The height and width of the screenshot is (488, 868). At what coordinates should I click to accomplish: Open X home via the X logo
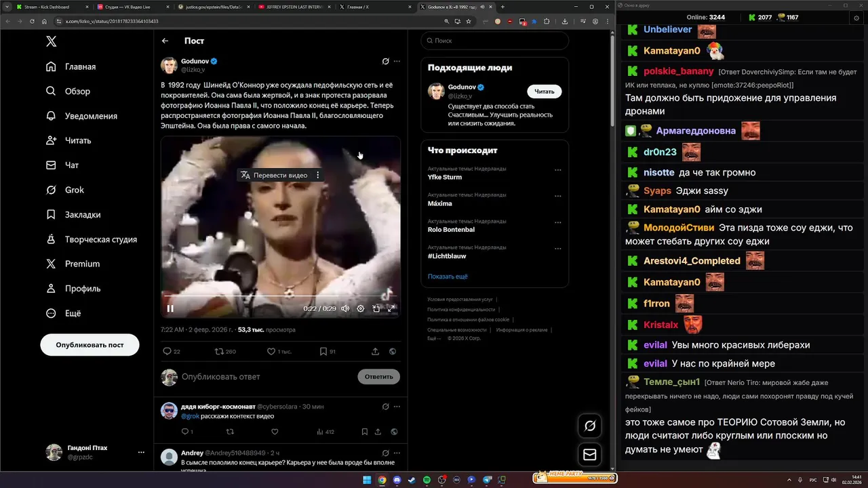pos(51,41)
